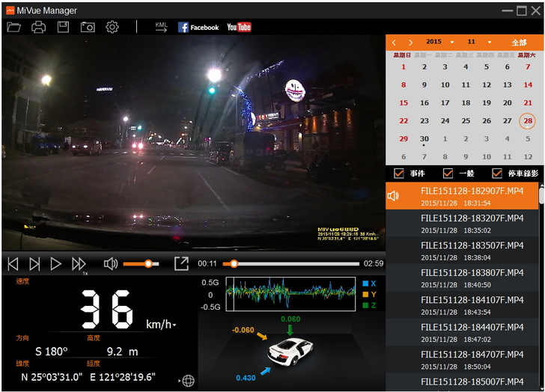Toggle the 停車錄影 parking checkbox

[497, 174]
